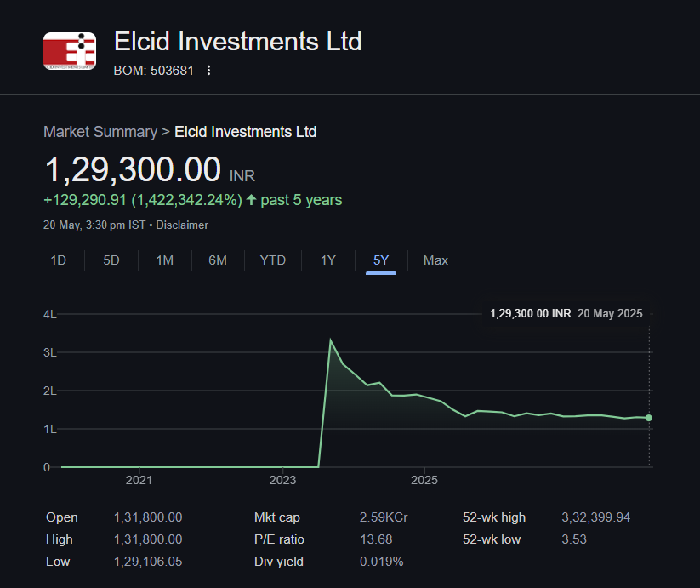Click the +129,290.91 (1,422,342.24%) change text

(x=143, y=200)
